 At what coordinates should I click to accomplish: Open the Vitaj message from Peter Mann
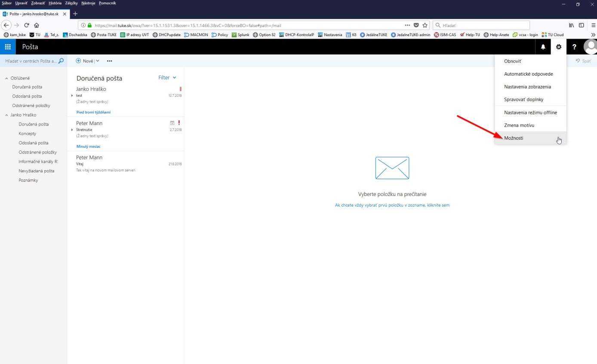click(x=126, y=164)
